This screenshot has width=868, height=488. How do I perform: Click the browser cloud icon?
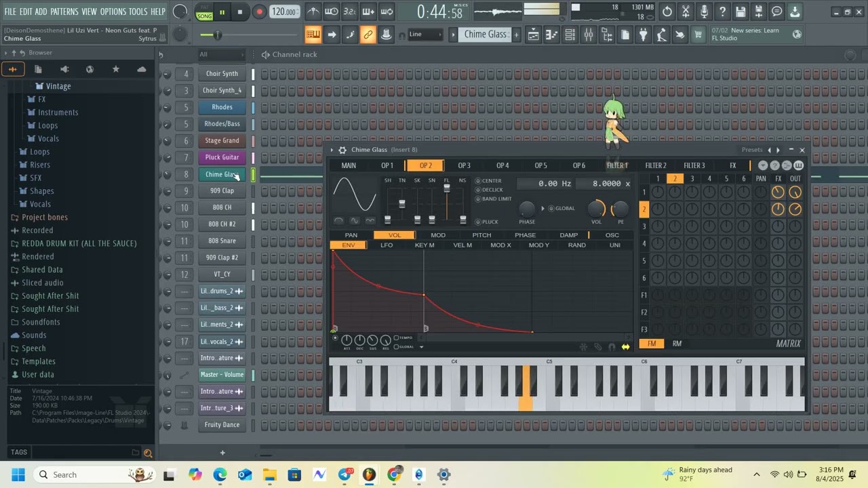(141, 69)
